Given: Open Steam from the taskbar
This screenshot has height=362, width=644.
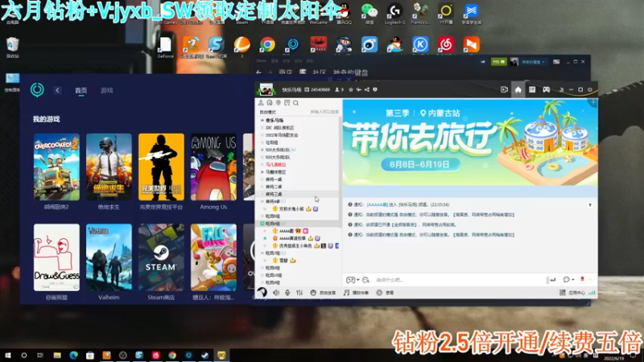Looking at the screenshot, I should [x=205, y=355].
